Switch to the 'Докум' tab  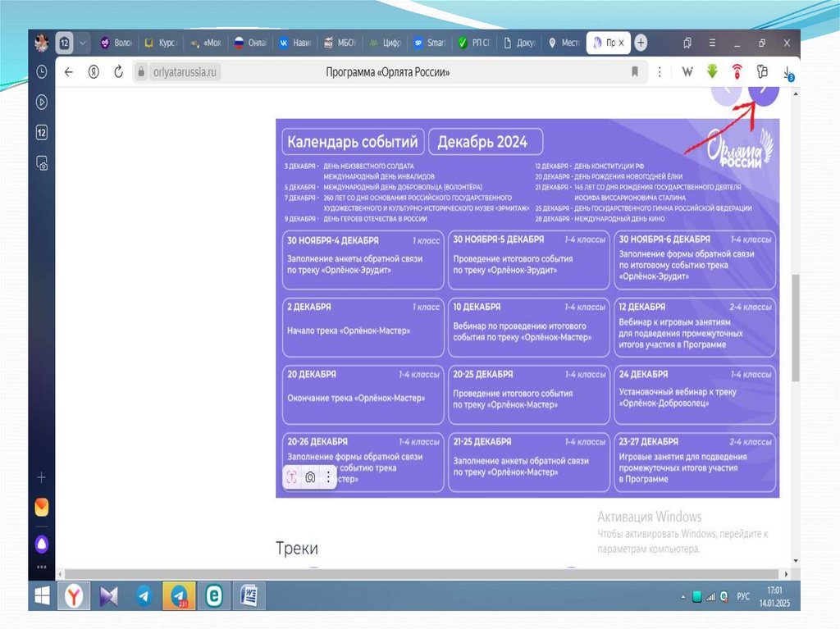[x=518, y=43]
